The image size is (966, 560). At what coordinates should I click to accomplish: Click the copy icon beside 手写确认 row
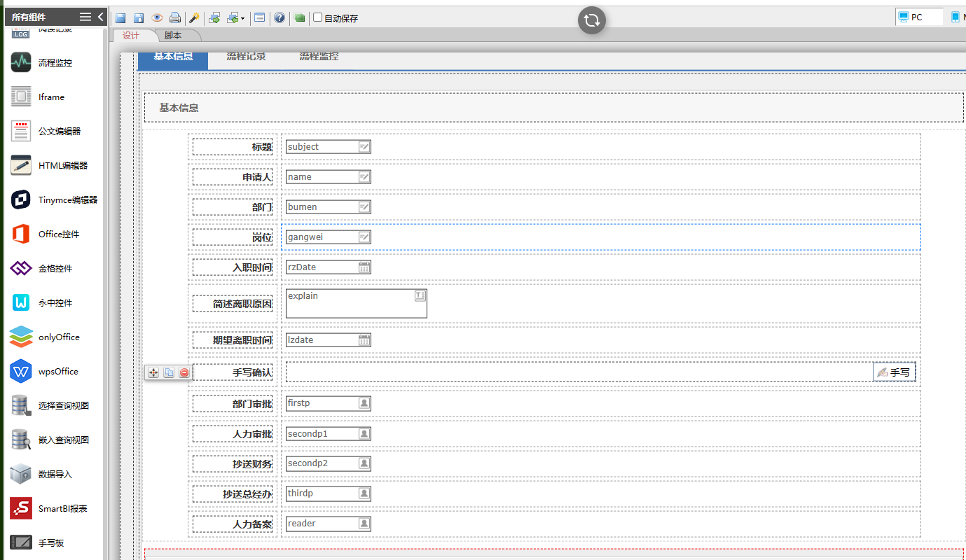coord(169,372)
